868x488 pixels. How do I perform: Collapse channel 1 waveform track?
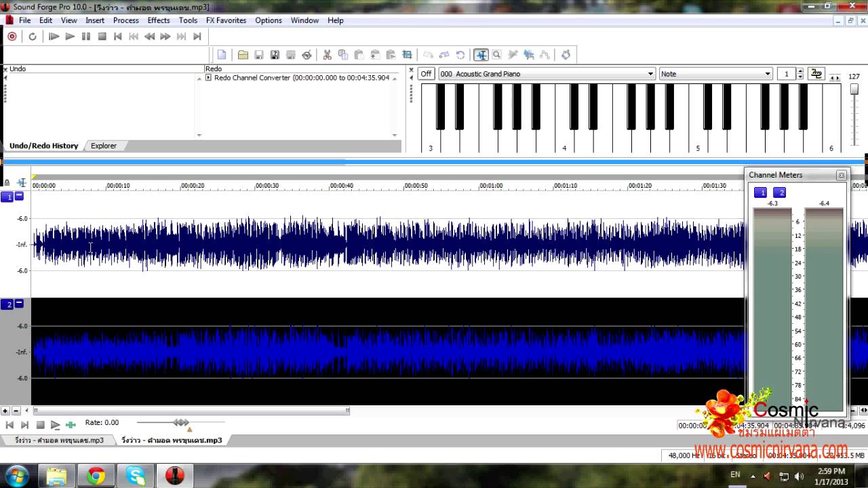click(x=19, y=196)
